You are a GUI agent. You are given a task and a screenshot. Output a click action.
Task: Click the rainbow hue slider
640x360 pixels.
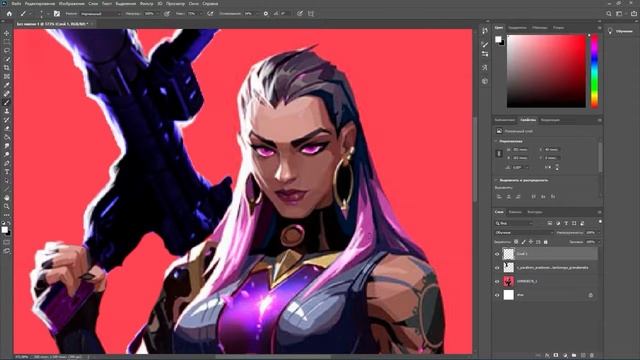click(594, 71)
